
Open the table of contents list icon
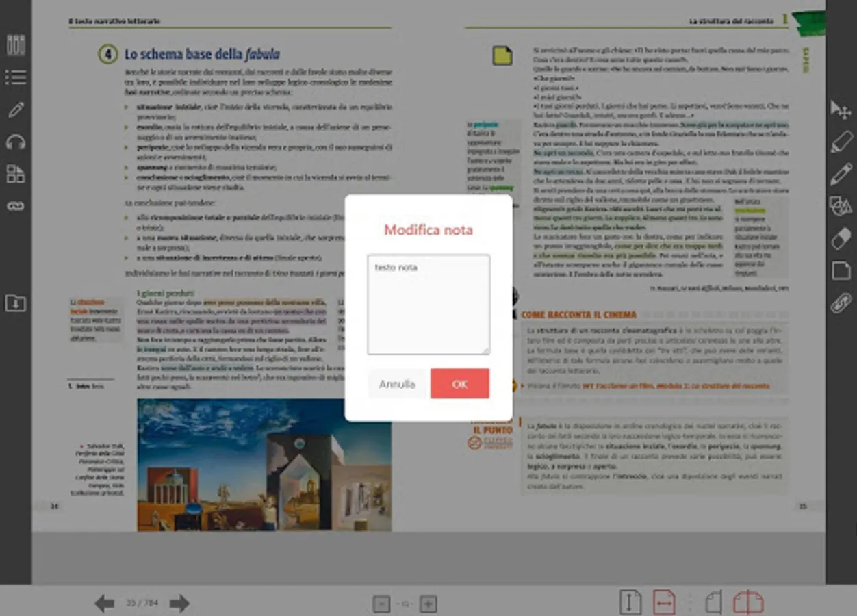[16, 77]
